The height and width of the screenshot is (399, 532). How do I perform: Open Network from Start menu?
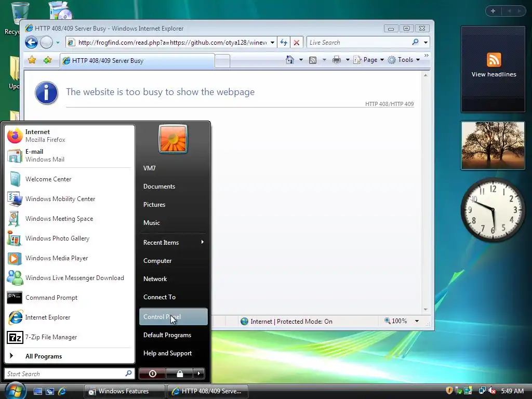point(174,279)
